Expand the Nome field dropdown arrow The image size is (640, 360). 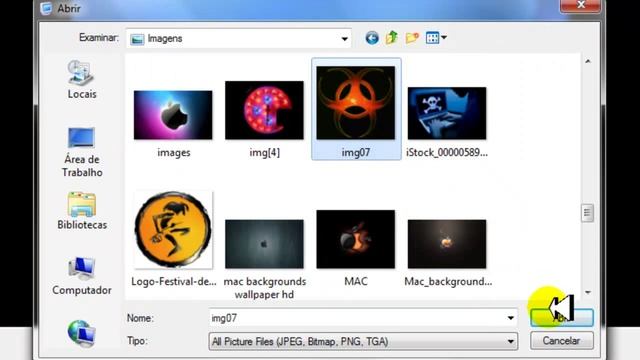pyautogui.click(x=511, y=318)
